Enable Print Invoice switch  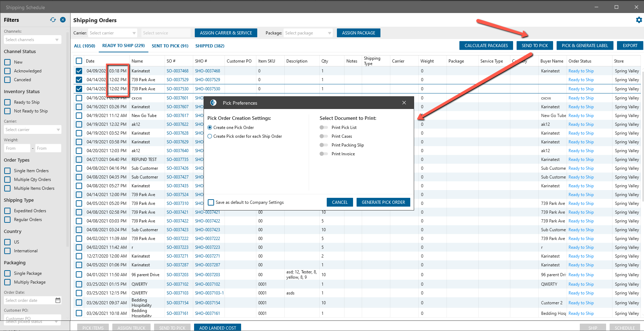pos(324,154)
